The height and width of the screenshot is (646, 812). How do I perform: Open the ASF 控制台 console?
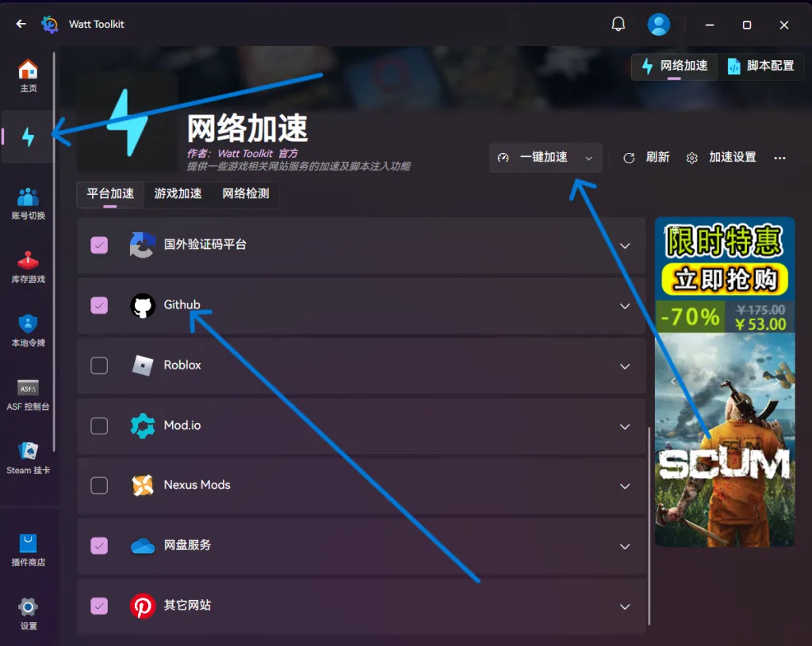28,395
